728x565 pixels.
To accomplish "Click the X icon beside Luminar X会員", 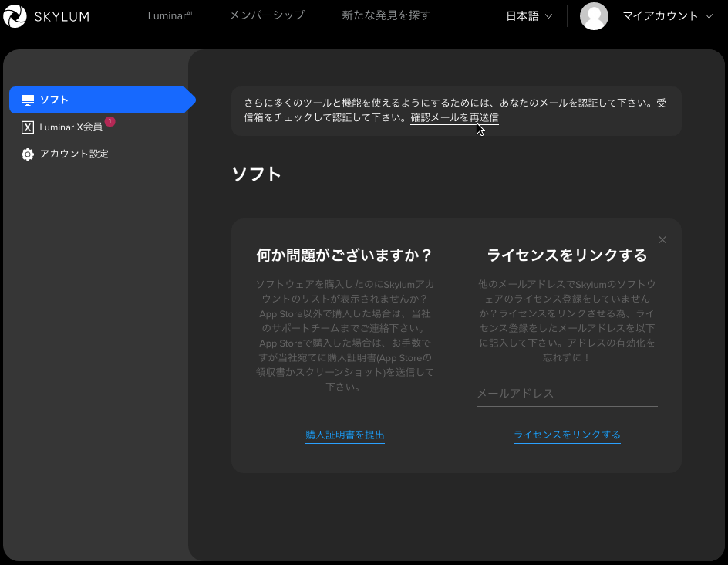I will (x=28, y=127).
